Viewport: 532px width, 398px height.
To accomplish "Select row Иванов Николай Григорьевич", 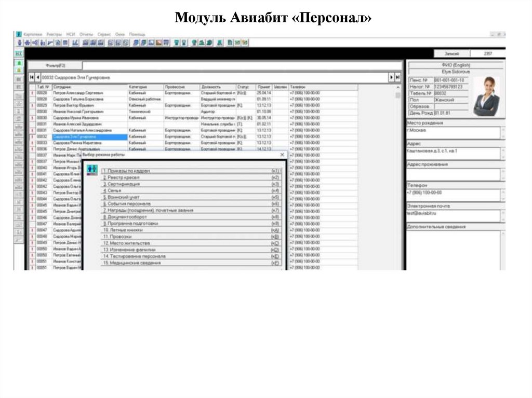I will pos(193,112).
